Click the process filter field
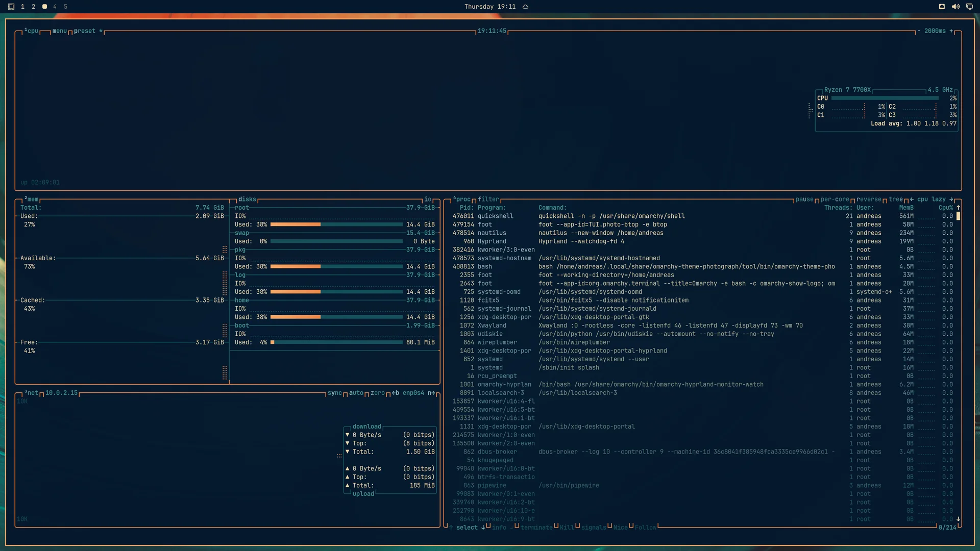 [x=488, y=199]
